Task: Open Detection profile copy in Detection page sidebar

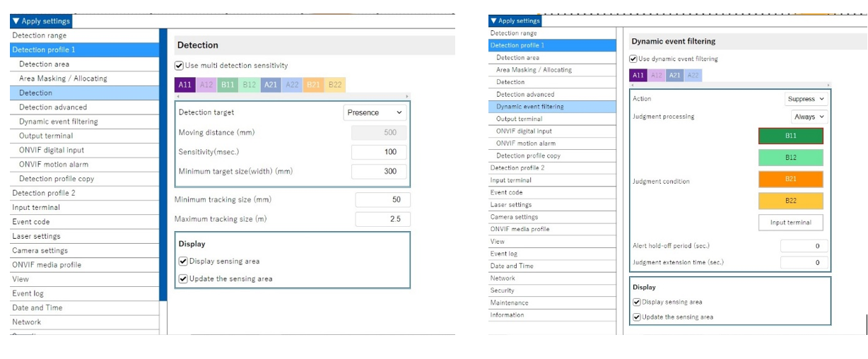Action: coord(85,179)
